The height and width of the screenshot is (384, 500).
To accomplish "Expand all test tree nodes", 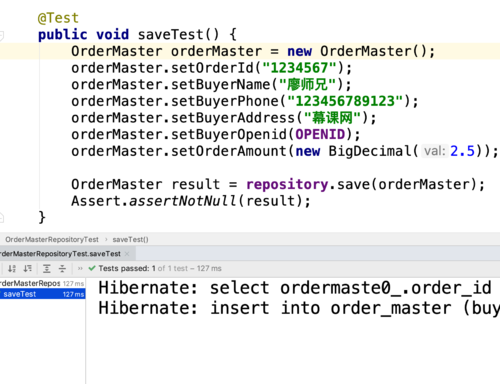I will pyautogui.click(x=47, y=269).
